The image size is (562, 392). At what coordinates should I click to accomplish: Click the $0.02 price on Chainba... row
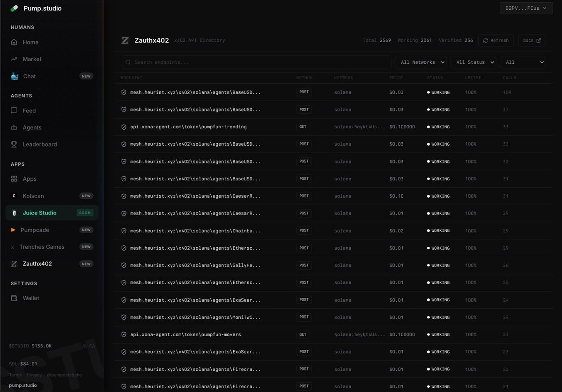coord(396,230)
